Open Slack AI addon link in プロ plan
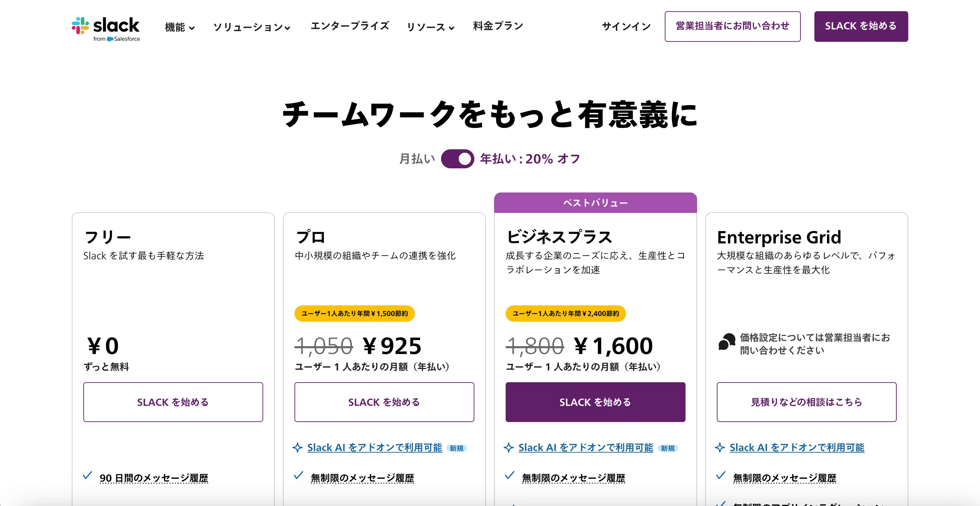980x506 pixels. pos(375,448)
